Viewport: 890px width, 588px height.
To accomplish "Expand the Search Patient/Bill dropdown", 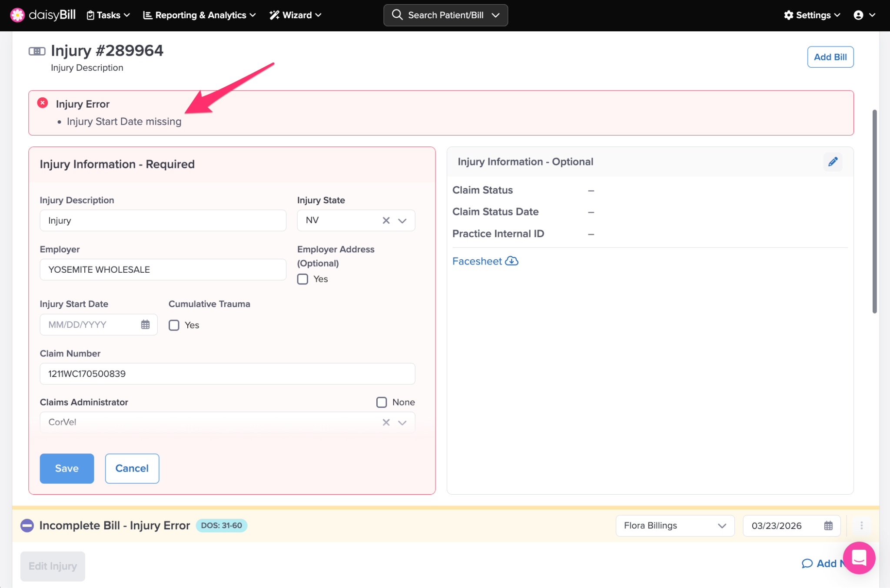I will pos(495,15).
